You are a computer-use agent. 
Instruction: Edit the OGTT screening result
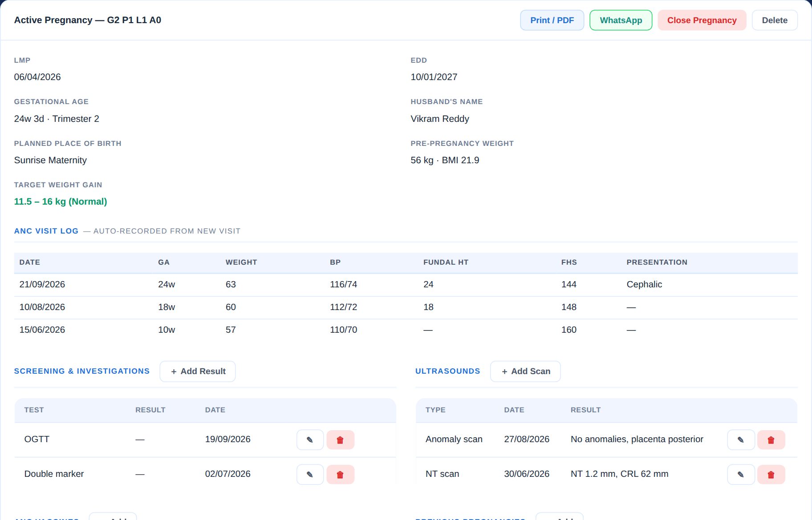tap(310, 440)
